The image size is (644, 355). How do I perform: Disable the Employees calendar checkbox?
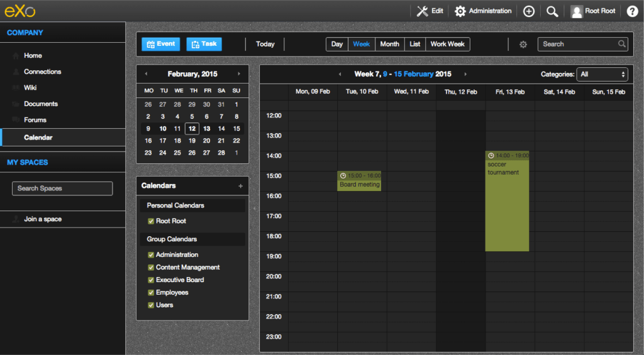(151, 292)
